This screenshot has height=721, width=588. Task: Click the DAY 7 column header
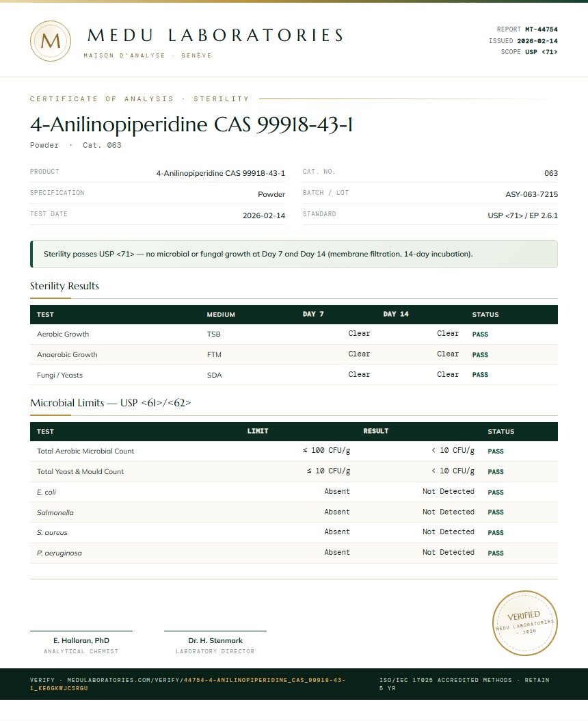click(313, 314)
